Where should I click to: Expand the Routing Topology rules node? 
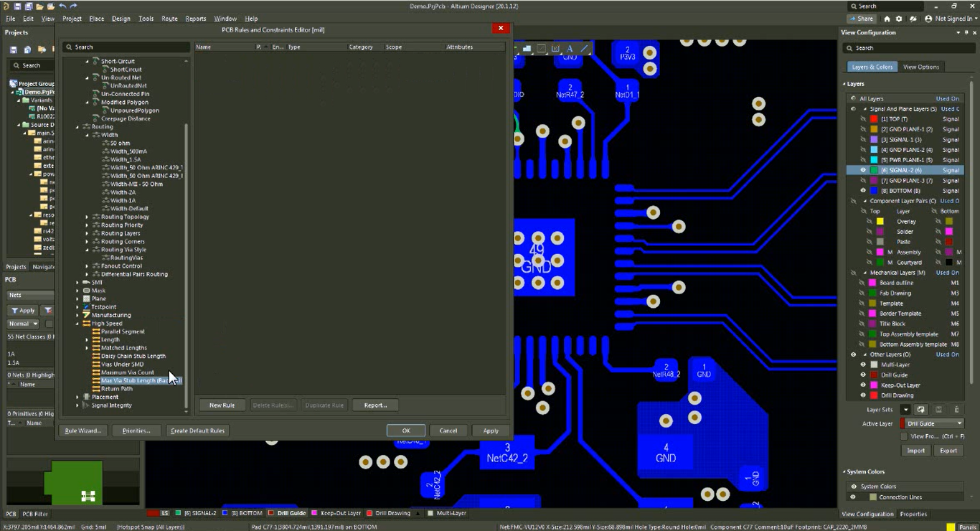click(87, 217)
